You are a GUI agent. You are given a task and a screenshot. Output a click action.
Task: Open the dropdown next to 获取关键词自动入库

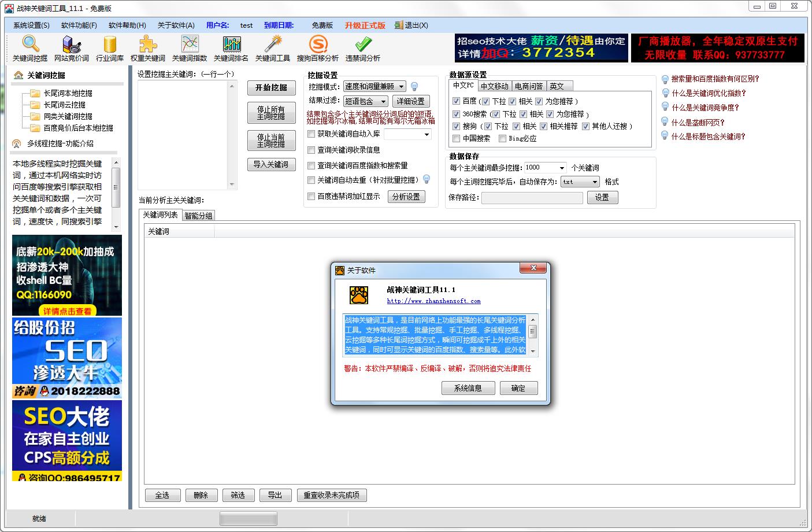[x=407, y=134]
